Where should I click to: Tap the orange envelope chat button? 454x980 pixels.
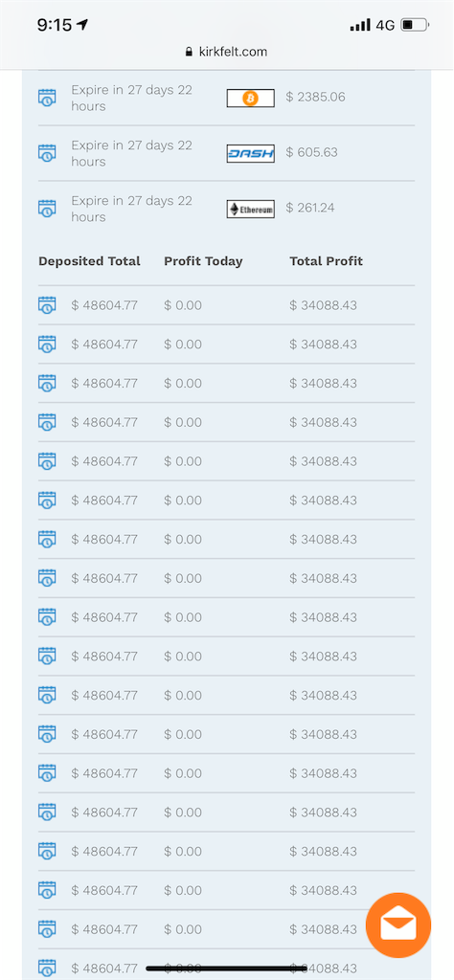(x=398, y=925)
